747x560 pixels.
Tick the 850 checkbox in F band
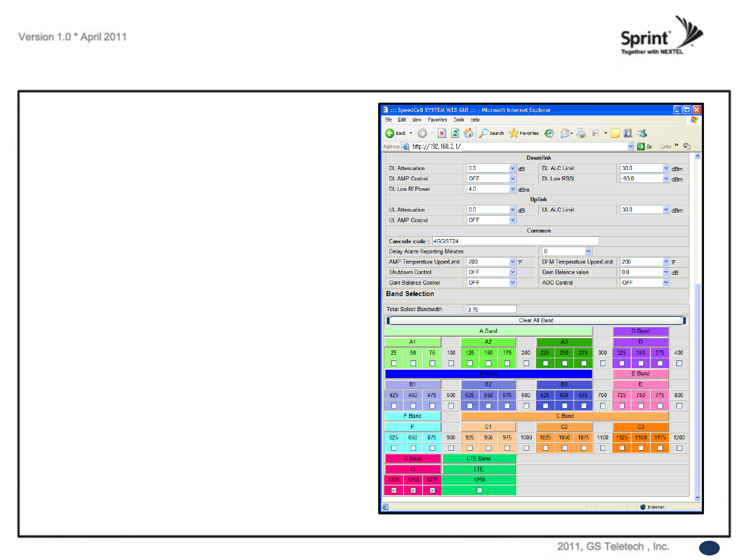tap(413, 448)
